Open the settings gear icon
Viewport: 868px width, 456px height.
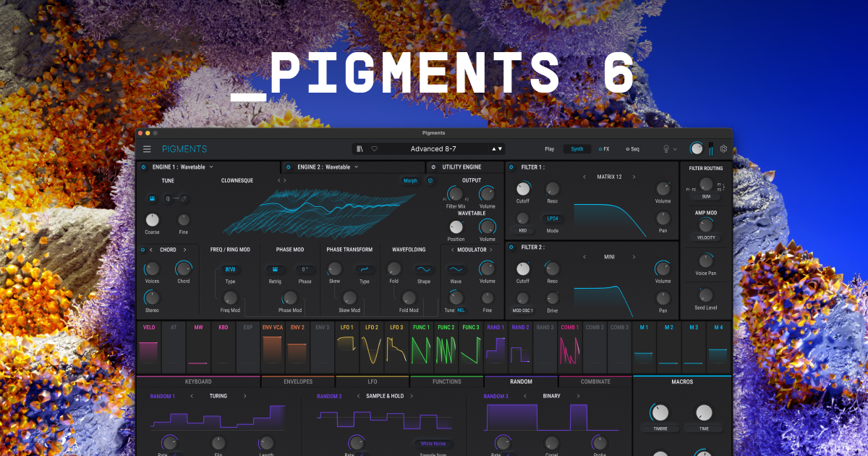click(723, 148)
